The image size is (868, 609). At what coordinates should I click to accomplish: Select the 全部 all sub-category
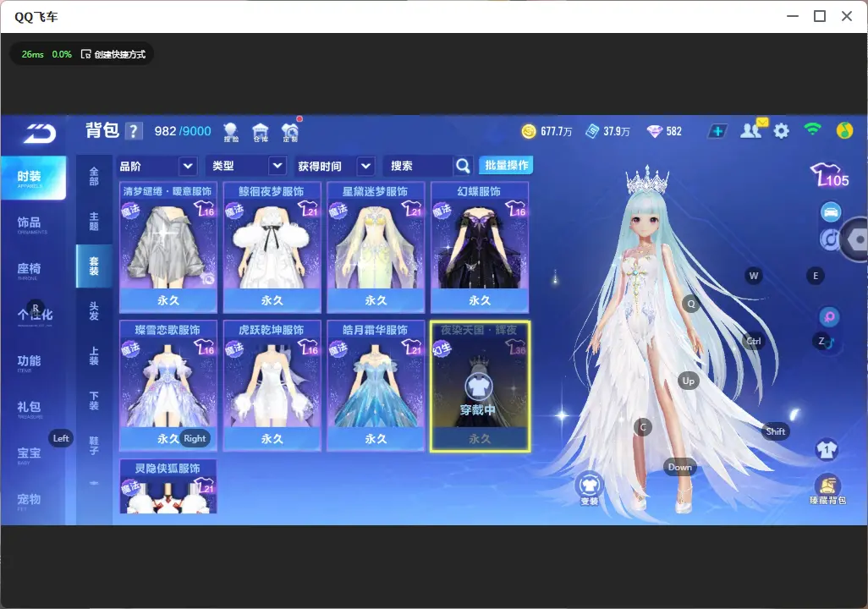94,176
